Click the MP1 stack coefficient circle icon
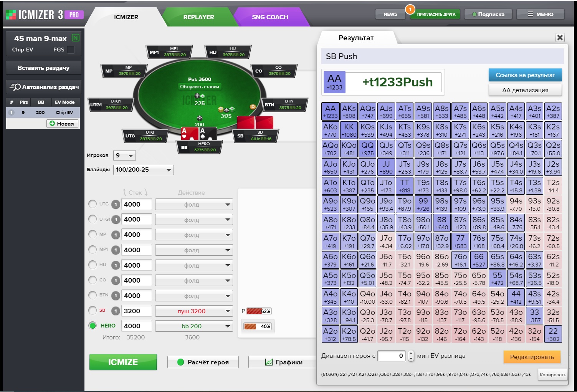 tap(116, 250)
